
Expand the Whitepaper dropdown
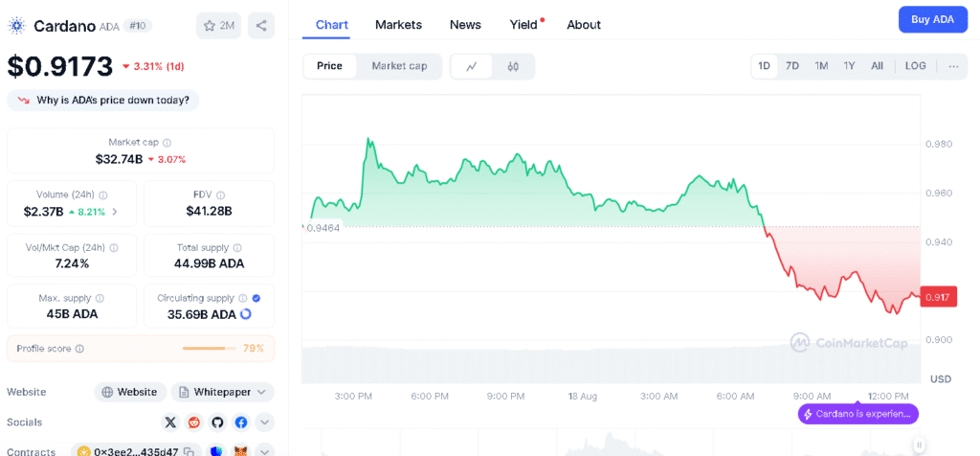(x=222, y=392)
